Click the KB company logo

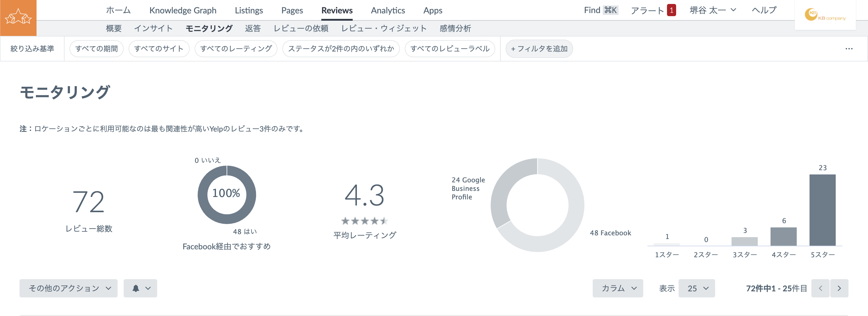pos(825,15)
